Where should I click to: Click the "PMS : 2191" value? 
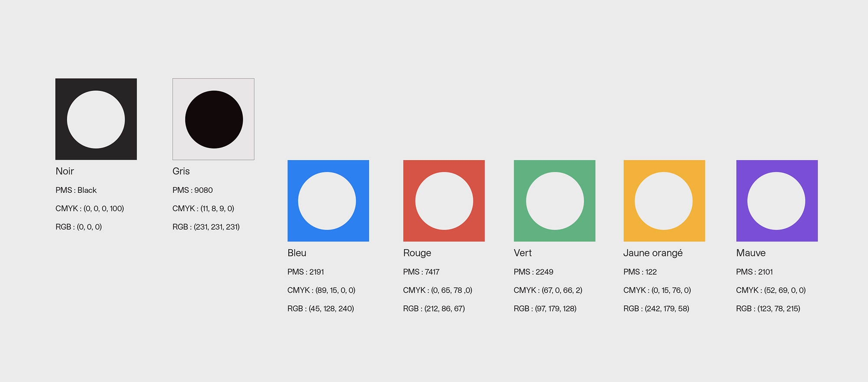(x=306, y=272)
